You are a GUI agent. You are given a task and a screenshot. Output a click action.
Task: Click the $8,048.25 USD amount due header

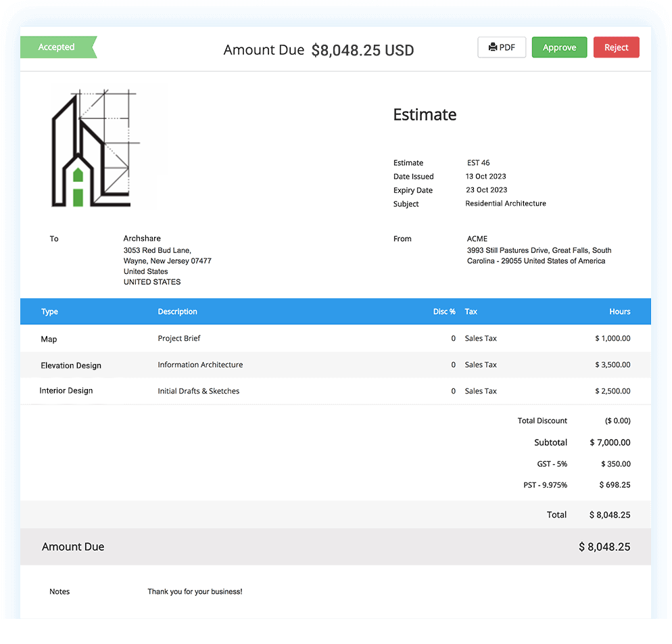362,50
